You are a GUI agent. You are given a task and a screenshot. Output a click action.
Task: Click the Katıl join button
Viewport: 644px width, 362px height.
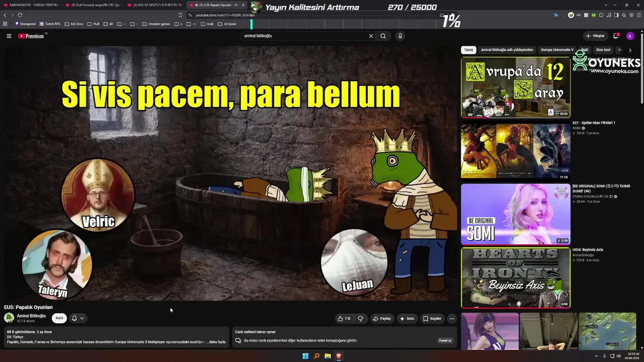[x=59, y=318]
